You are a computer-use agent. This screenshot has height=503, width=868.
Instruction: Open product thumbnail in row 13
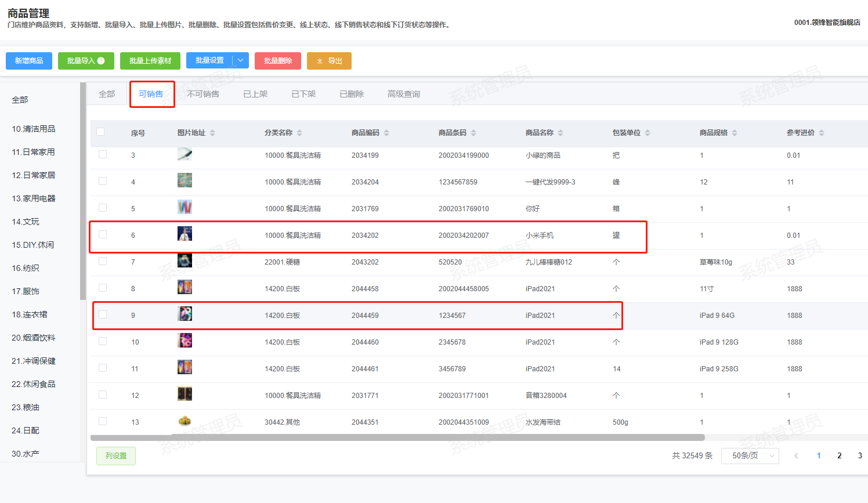[x=185, y=421]
